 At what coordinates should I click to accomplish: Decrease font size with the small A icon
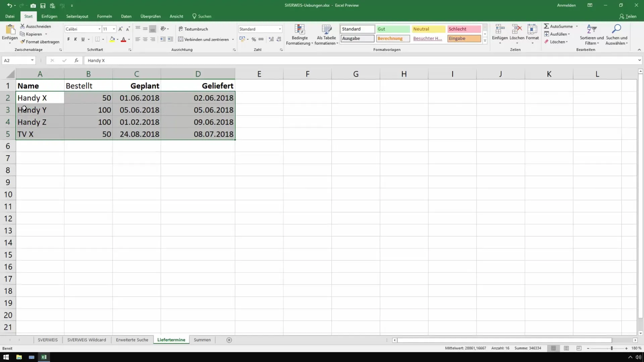(128, 29)
